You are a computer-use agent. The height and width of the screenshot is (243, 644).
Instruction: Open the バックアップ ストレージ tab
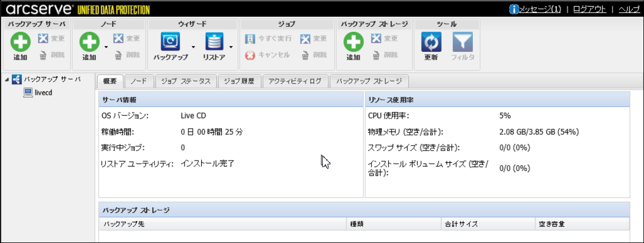[369, 81]
